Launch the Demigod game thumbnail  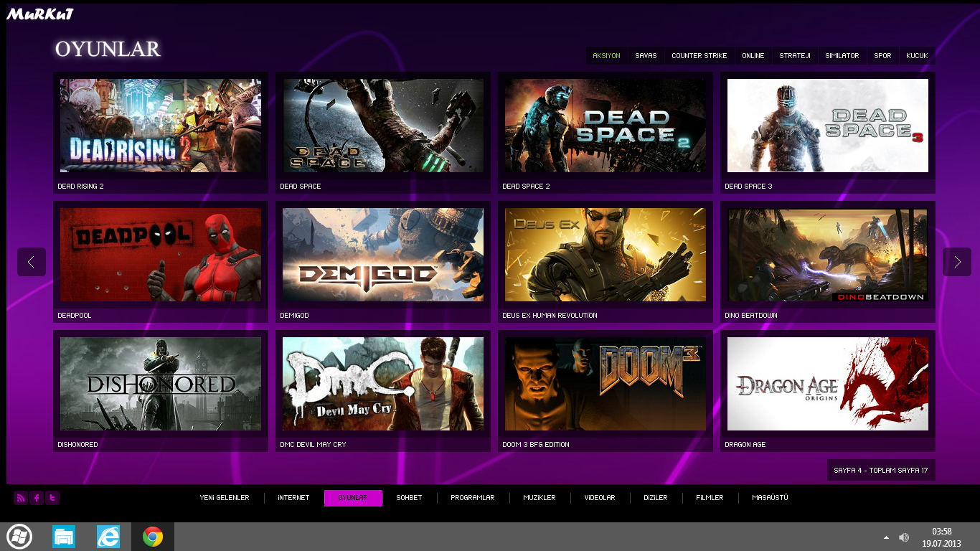coord(383,255)
